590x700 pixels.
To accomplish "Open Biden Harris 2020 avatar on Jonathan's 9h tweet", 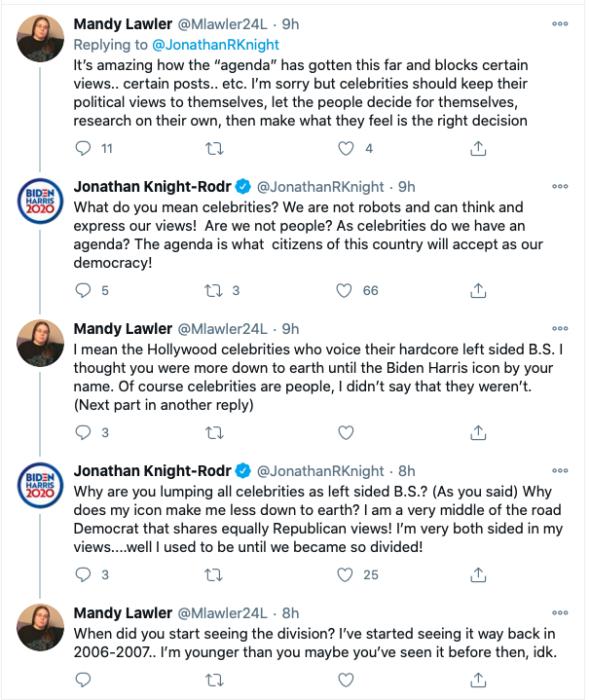I will 40,201.
